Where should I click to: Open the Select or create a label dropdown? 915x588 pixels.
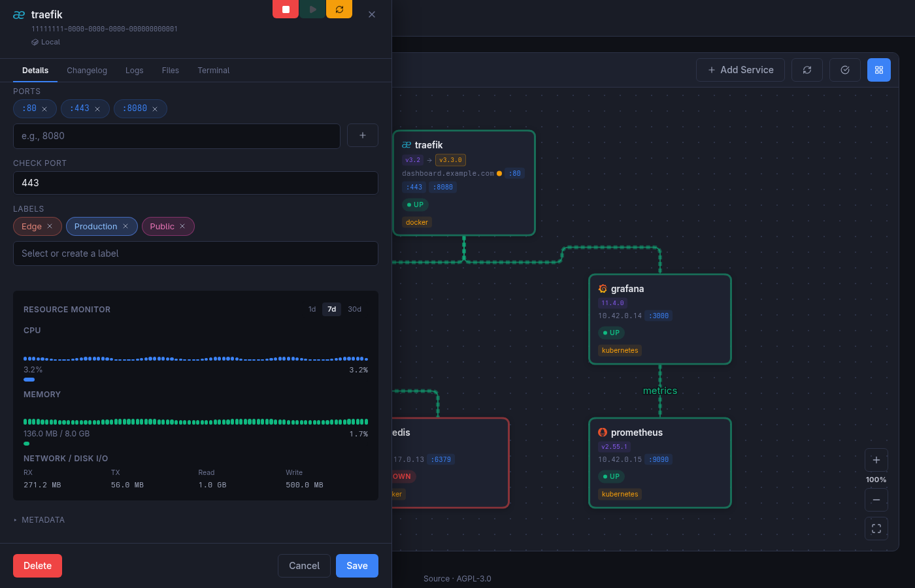click(195, 253)
